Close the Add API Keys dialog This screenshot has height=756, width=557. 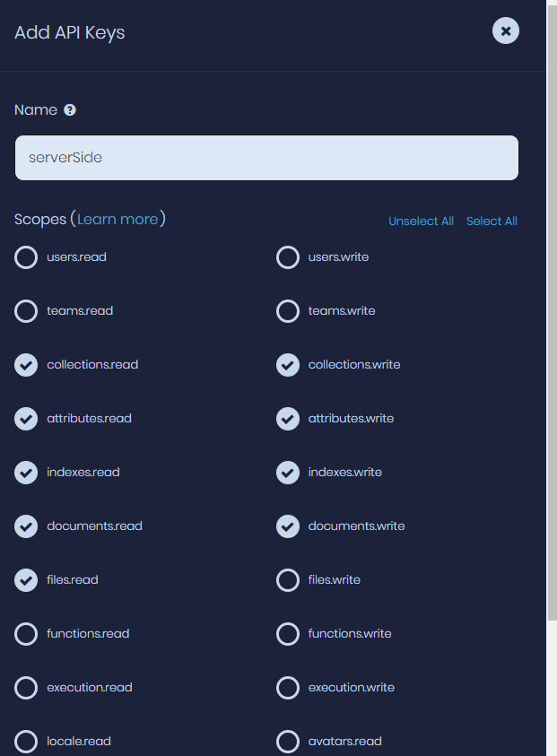click(505, 30)
